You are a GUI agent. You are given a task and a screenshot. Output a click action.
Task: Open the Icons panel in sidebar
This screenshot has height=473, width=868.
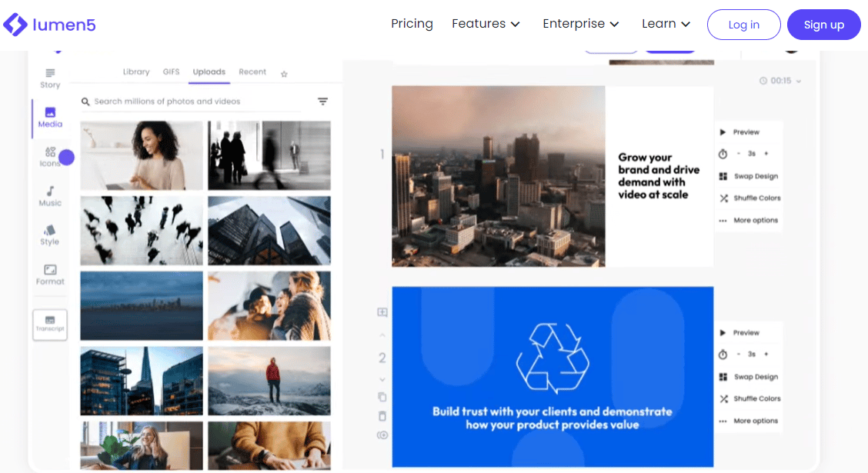[50, 157]
